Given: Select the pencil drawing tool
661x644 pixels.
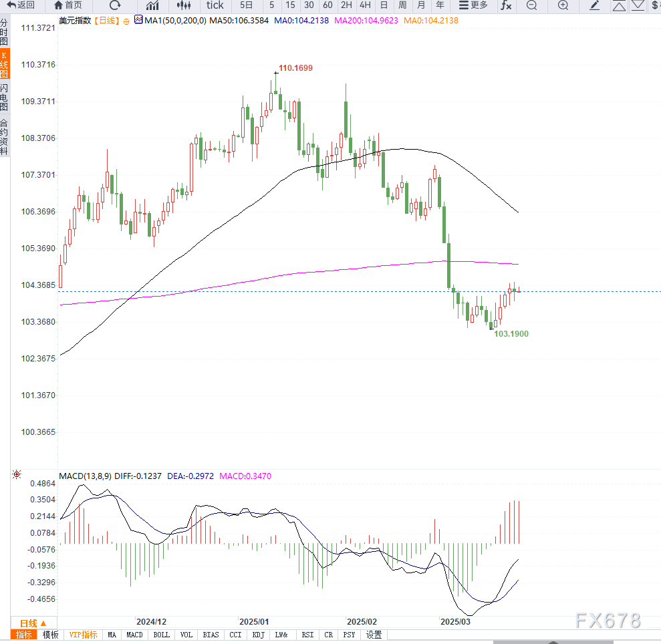Looking at the screenshot, I should click(x=594, y=5).
